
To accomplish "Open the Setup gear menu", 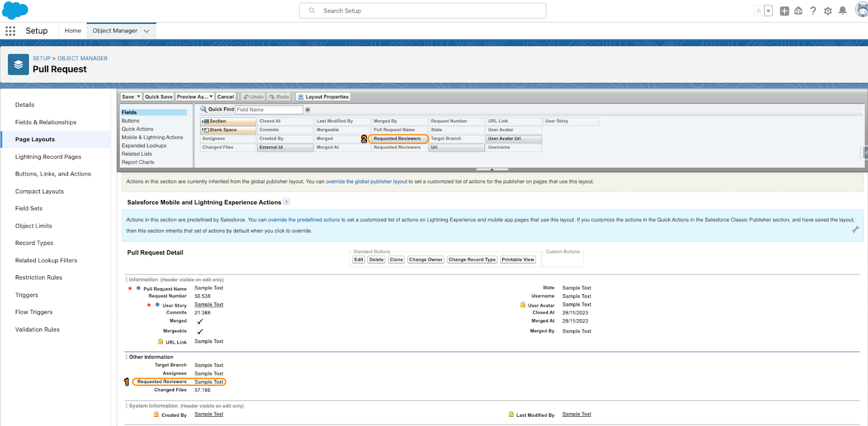I will pyautogui.click(x=828, y=11).
